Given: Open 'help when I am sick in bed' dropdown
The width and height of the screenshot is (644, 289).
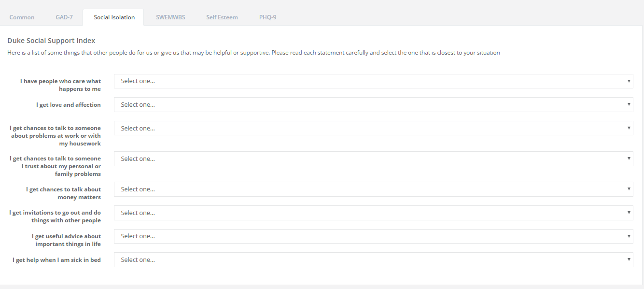Looking at the screenshot, I should [374, 260].
